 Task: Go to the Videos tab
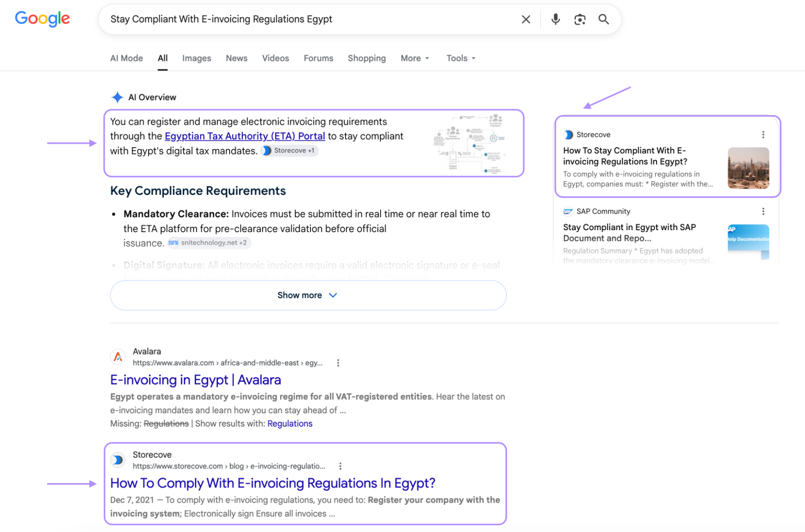pos(275,58)
